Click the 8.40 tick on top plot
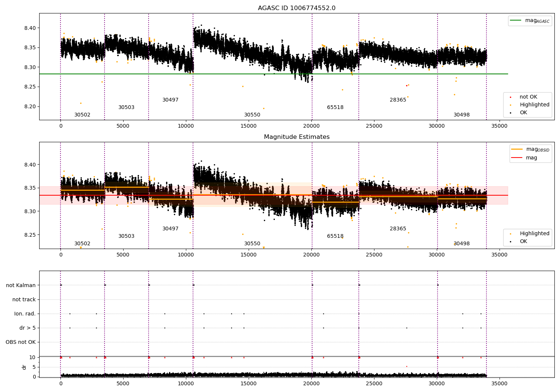Image resolution: width=560 pixels, height=392 pixels. [31, 28]
